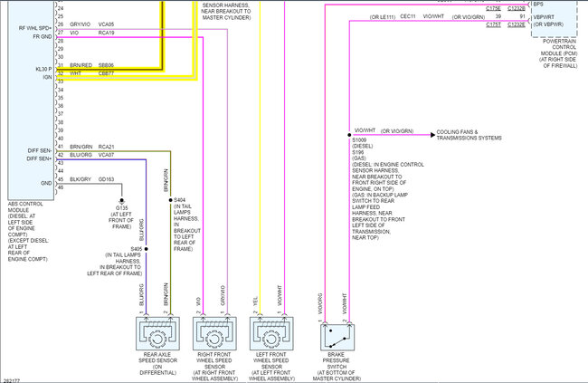
Task: Click the RF WHL SPD+ pin label
Action: (x=35, y=29)
